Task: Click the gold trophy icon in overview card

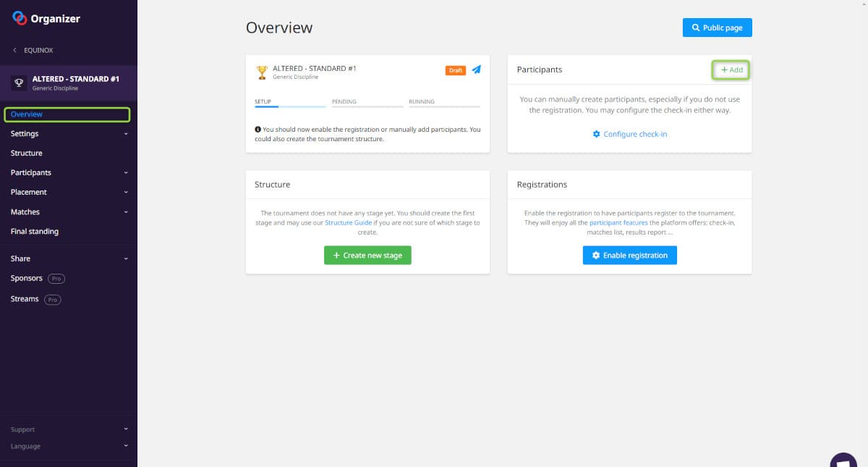Action: point(262,72)
